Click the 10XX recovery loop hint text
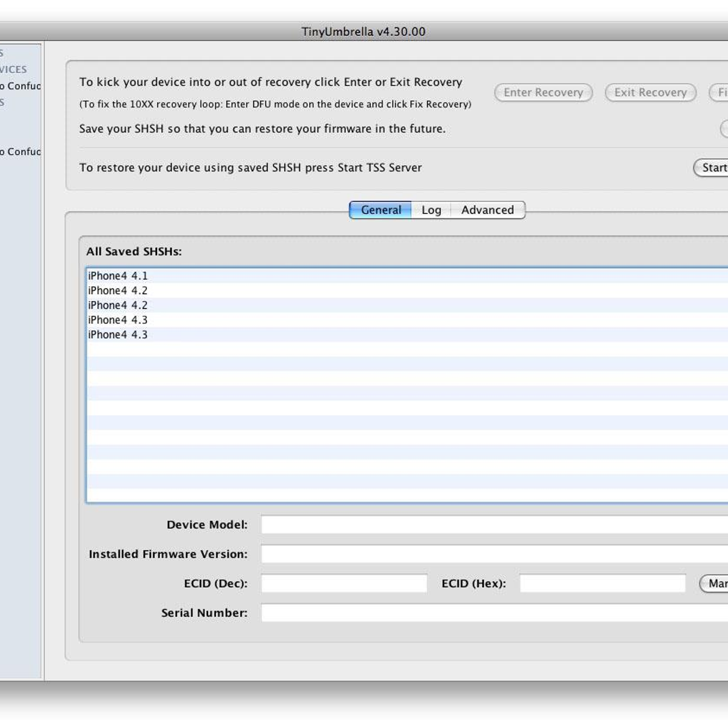728x728 pixels. tap(275, 104)
